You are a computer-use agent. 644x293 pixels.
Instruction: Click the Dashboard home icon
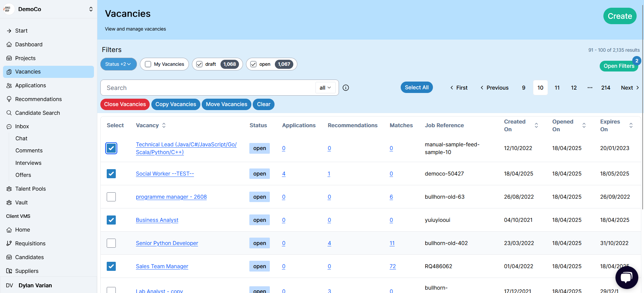click(x=9, y=44)
